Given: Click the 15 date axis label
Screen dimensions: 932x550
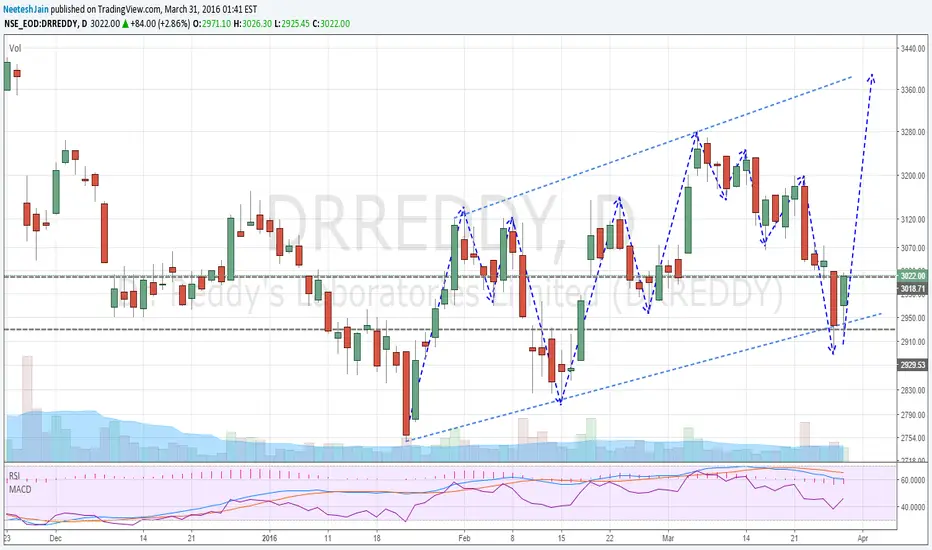Looking at the screenshot, I should (x=561, y=538).
